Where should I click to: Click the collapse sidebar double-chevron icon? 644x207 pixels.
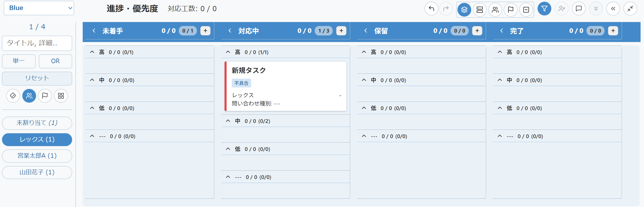(613, 9)
